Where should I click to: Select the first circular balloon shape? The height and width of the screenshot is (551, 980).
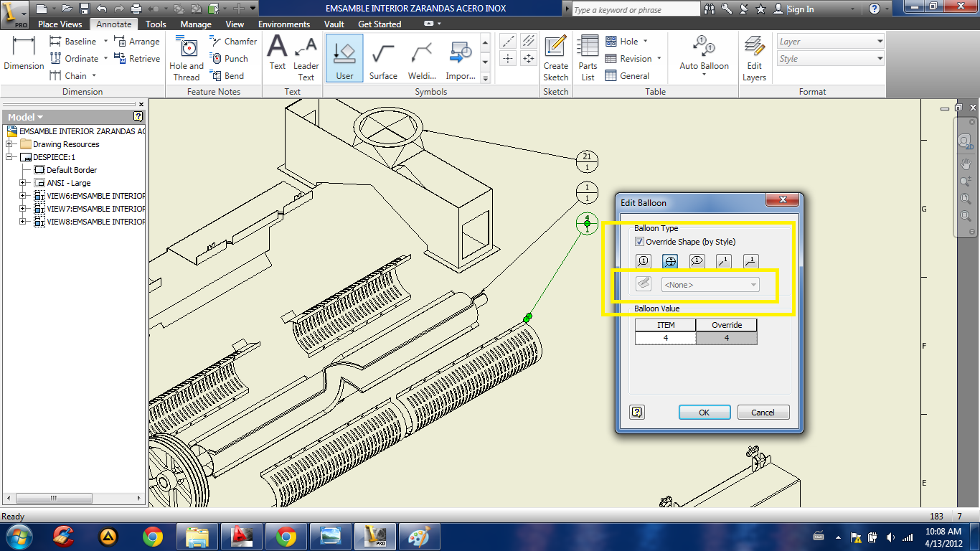click(x=644, y=262)
